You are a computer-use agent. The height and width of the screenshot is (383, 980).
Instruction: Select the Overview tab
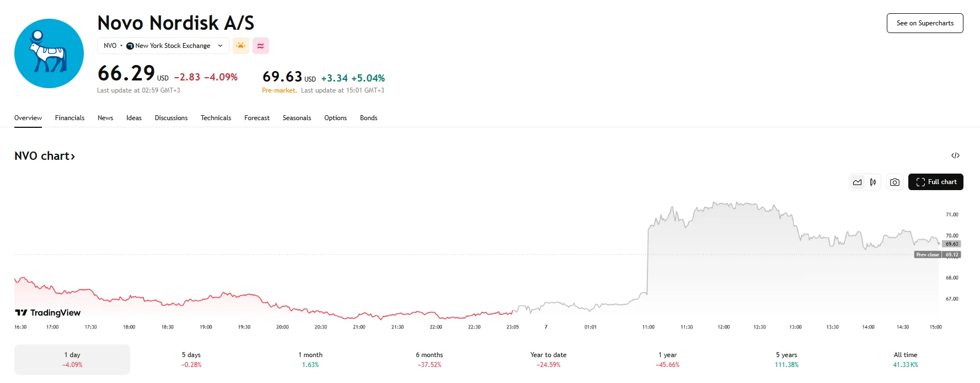(28, 118)
